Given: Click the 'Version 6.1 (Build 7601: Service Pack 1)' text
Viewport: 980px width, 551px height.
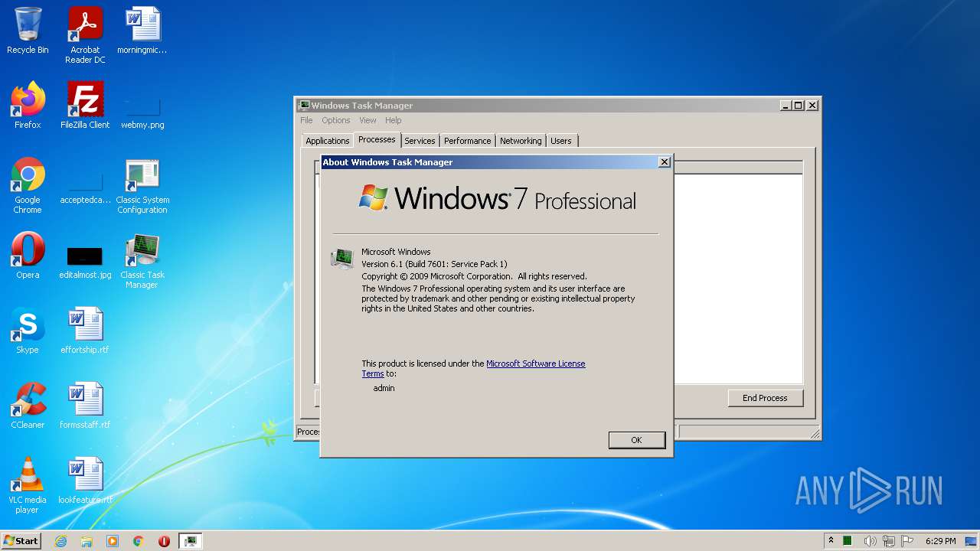Looking at the screenshot, I should click(x=434, y=264).
